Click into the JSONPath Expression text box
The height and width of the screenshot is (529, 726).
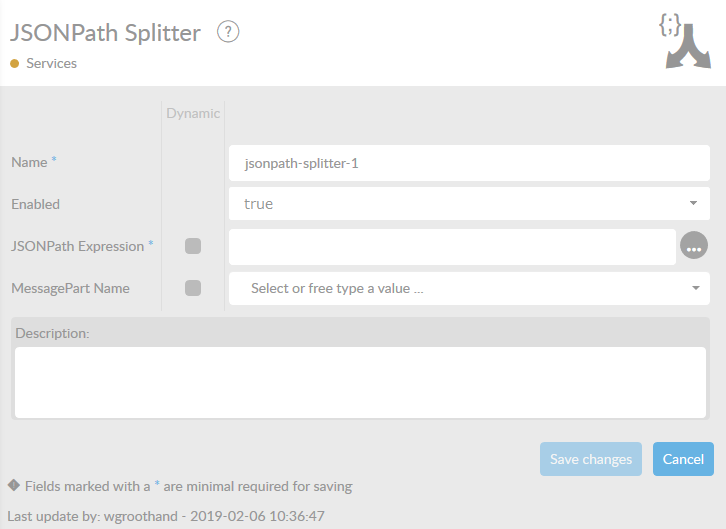click(452, 246)
